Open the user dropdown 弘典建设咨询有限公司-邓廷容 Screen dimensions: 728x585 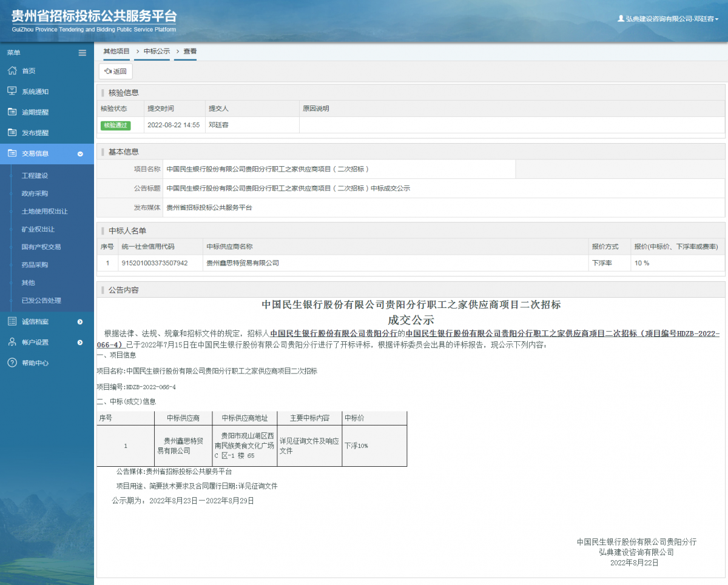coord(668,19)
